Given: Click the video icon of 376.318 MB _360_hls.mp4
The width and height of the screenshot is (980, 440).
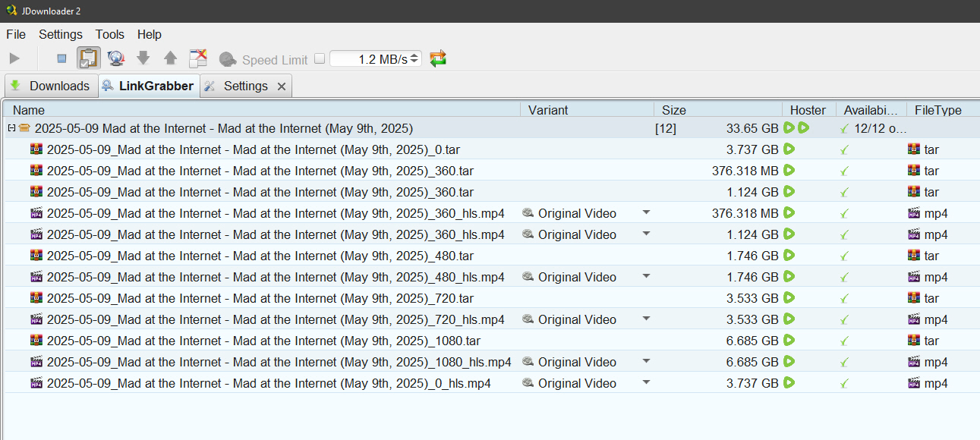Looking at the screenshot, I should tap(36, 213).
